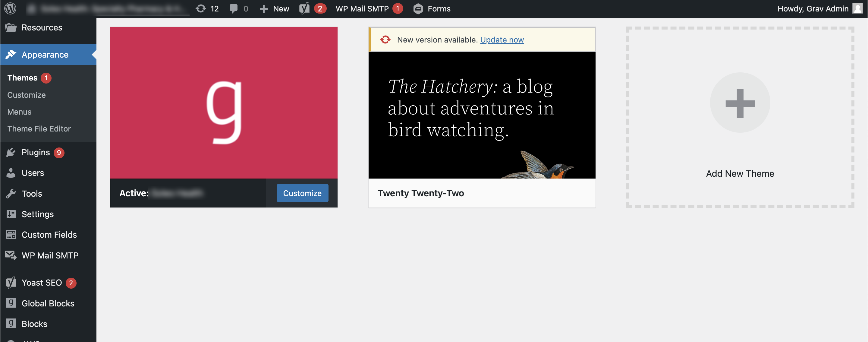Click the Plugins plug icon

11,152
